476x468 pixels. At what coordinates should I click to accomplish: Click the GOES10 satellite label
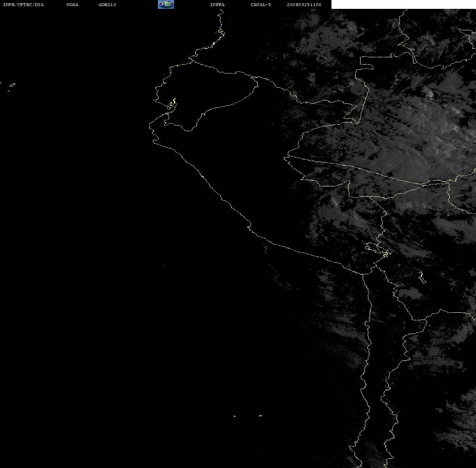point(107,4)
